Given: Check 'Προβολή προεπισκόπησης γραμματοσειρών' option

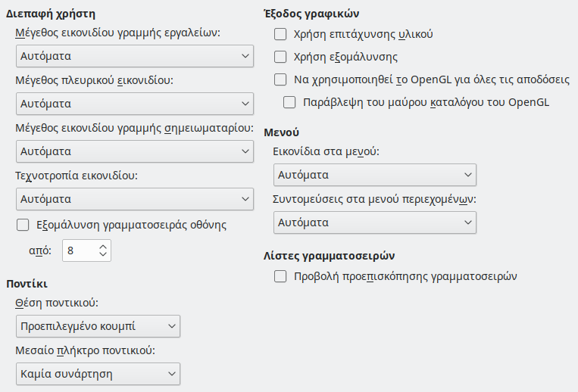Looking at the screenshot, I should 280,276.
